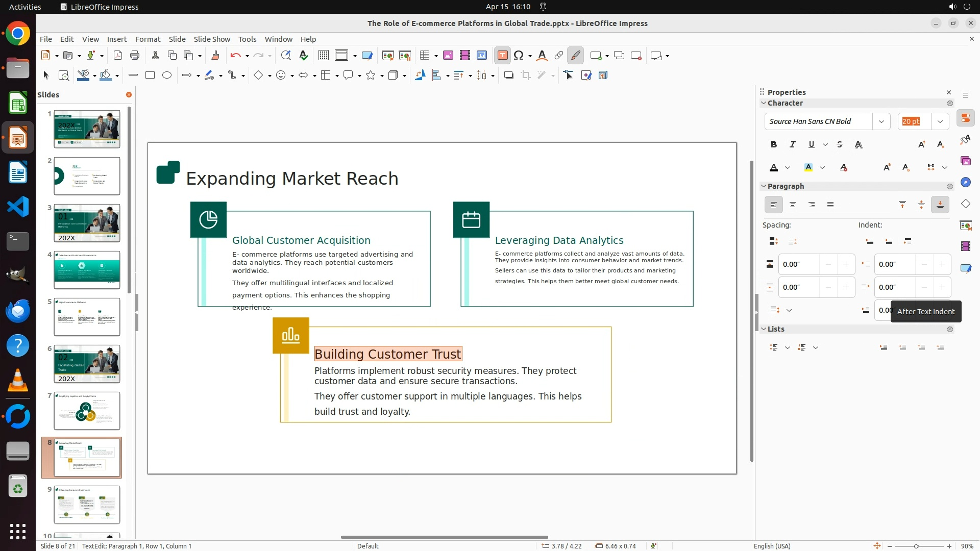Toggle Bold in Character panel

coord(774,145)
